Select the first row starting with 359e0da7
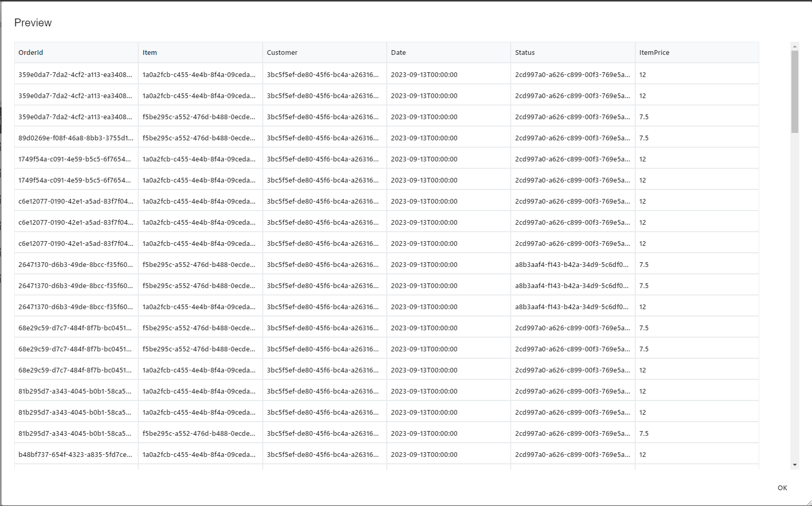The height and width of the screenshot is (506, 812). (76, 74)
